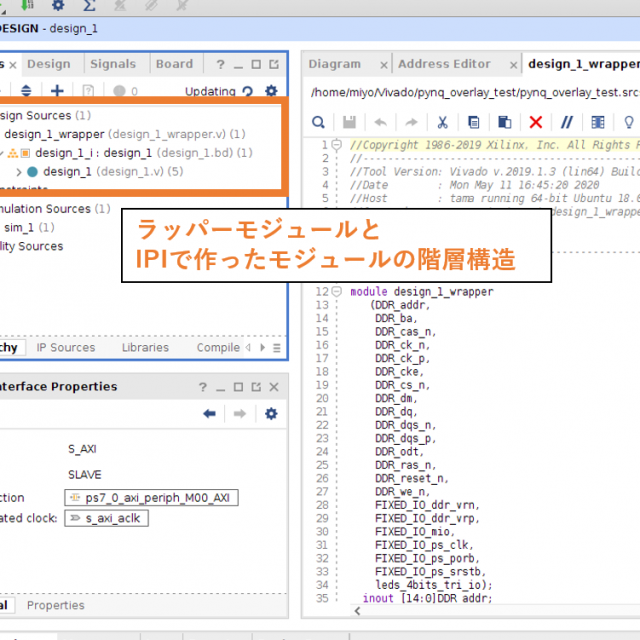Click the Cut scissors icon
Image resolution: width=640 pixels, height=640 pixels.
(441, 122)
